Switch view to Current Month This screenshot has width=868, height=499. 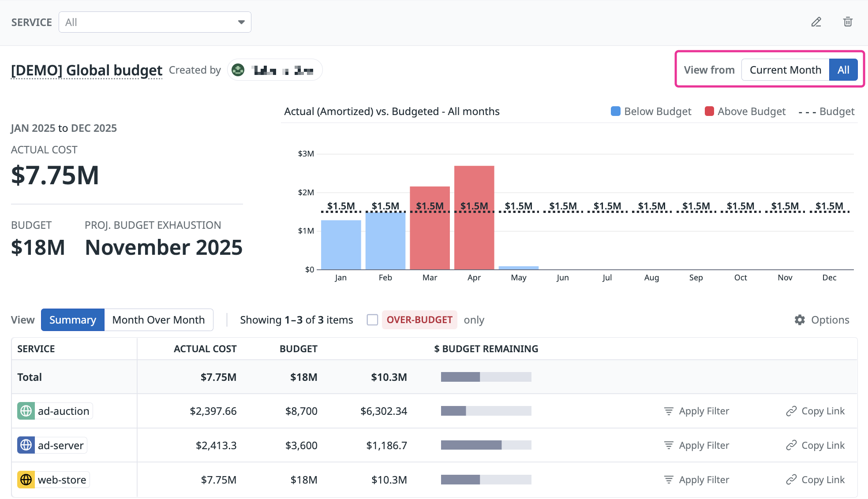coord(785,70)
